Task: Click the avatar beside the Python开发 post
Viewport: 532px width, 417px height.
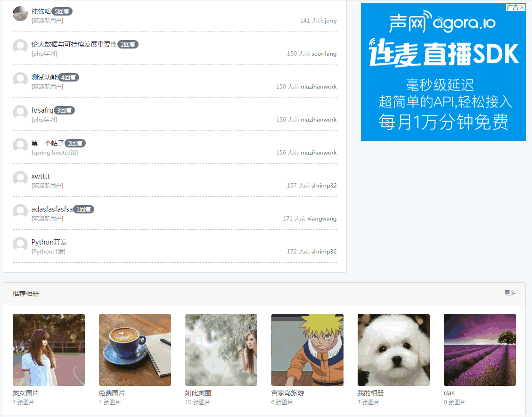Action: [20, 245]
